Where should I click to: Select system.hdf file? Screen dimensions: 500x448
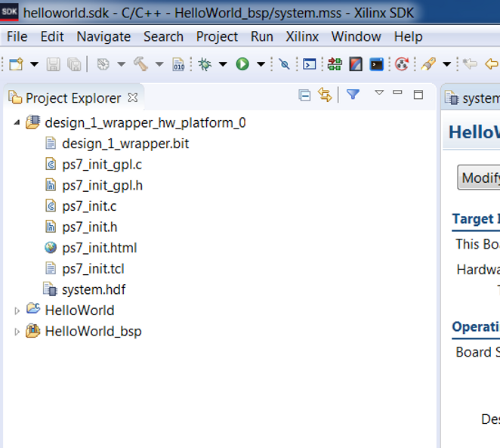tap(94, 289)
